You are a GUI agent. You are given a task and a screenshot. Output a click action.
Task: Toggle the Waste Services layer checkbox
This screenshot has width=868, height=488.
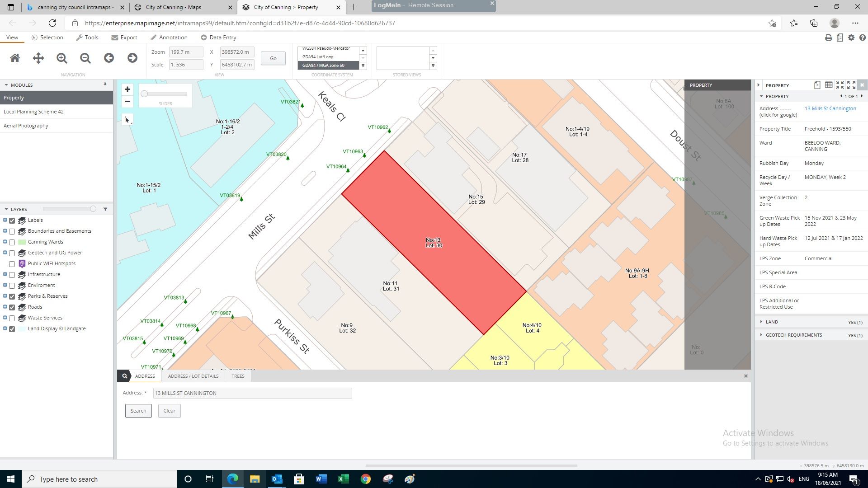pos(12,318)
